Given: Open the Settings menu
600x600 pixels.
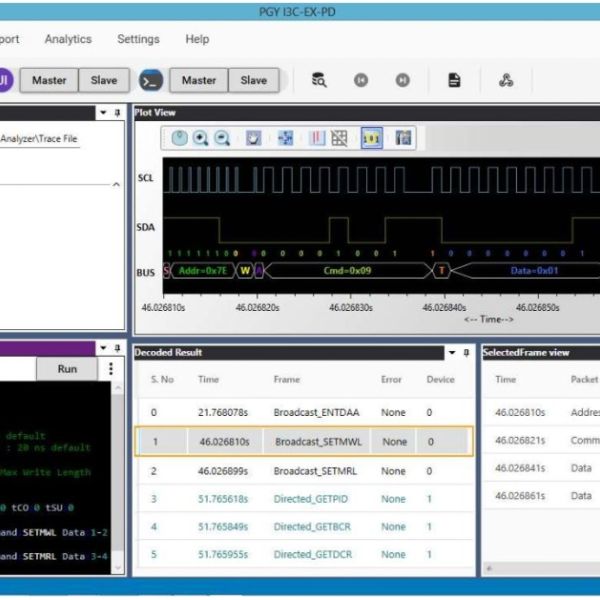Looking at the screenshot, I should (138, 39).
